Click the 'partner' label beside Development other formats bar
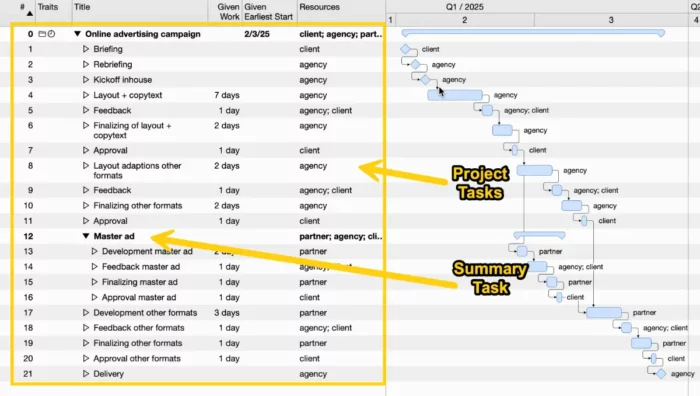The image size is (700, 396). pyautogui.click(x=644, y=313)
